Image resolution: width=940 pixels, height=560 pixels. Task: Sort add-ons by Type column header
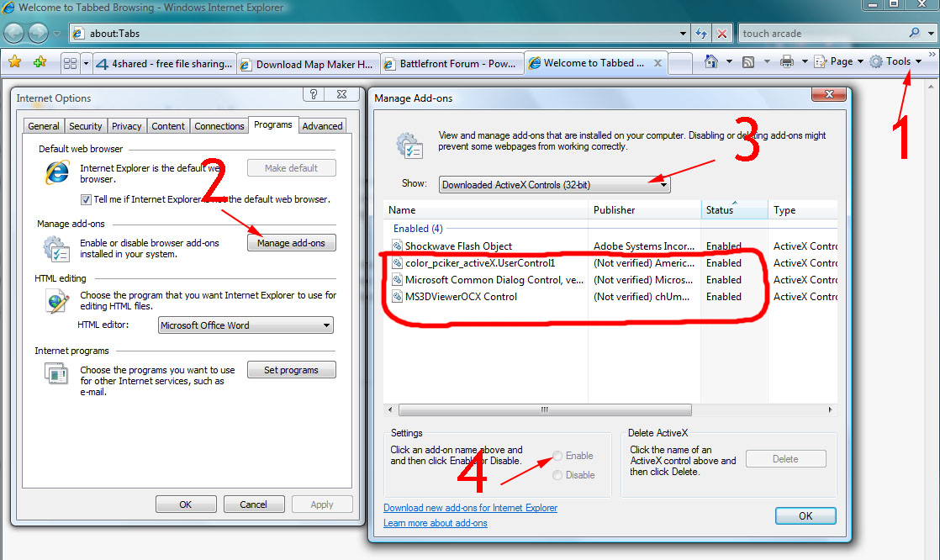coord(803,210)
